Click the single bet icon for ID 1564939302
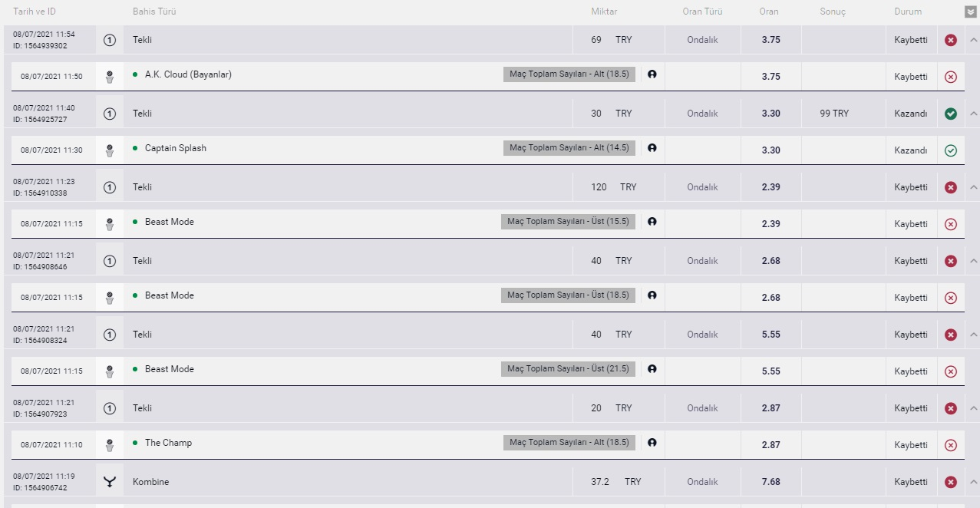Image resolution: width=980 pixels, height=508 pixels. pyautogui.click(x=110, y=40)
